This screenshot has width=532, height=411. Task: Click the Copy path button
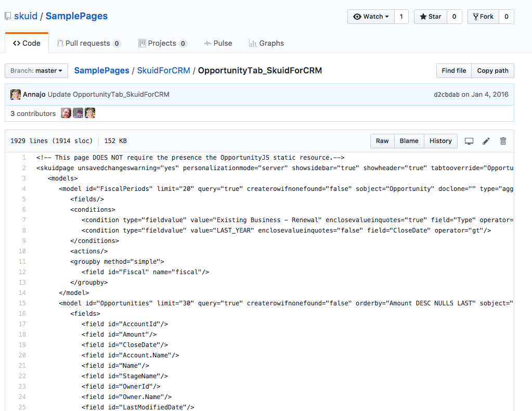[492, 71]
